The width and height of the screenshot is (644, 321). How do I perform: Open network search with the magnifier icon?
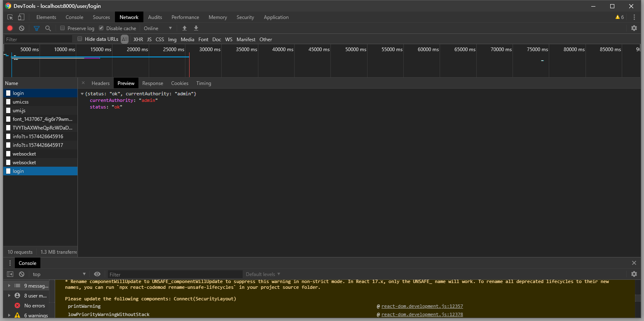48,28
